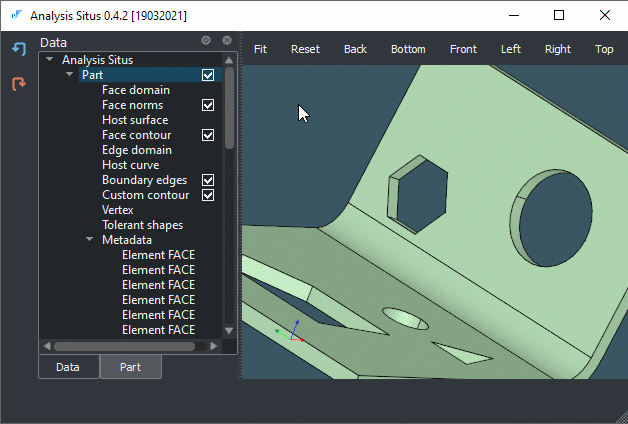
Task: Maximize the Analysis Situs window
Action: pyautogui.click(x=559, y=16)
